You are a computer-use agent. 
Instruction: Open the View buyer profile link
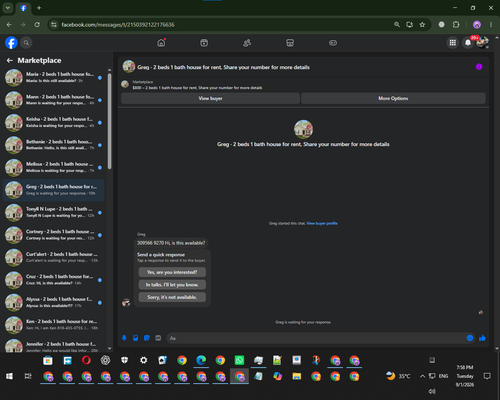coord(322,223)
